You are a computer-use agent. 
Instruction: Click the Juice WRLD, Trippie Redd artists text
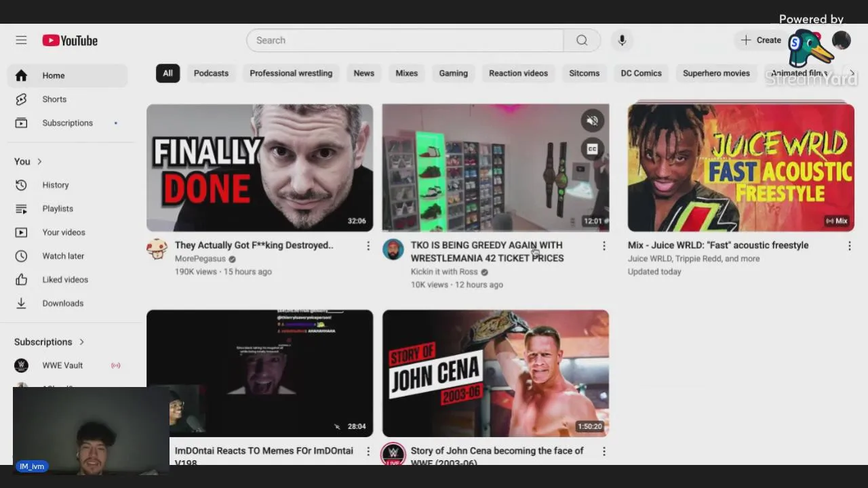[694, 259]
